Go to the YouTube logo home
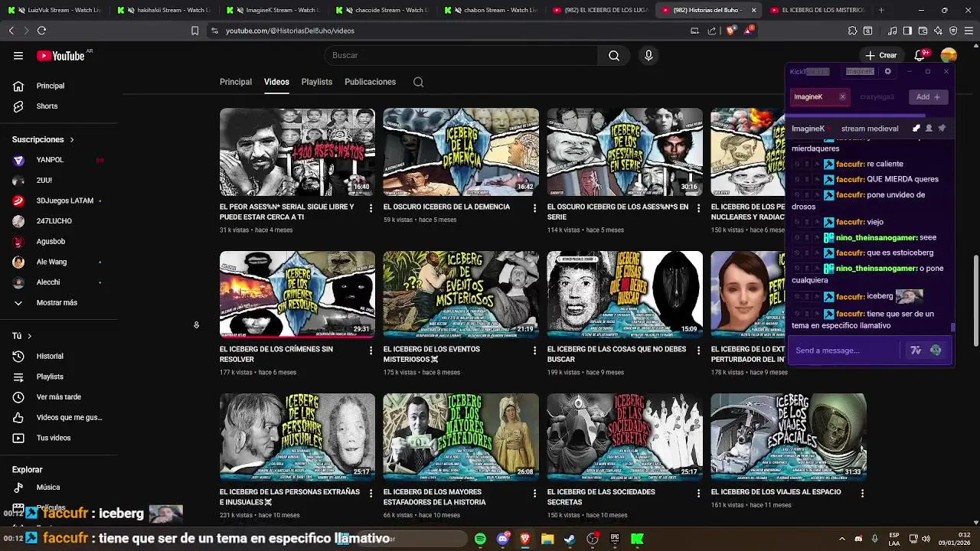This screenshot has height=551, width=980. point(60,55)
